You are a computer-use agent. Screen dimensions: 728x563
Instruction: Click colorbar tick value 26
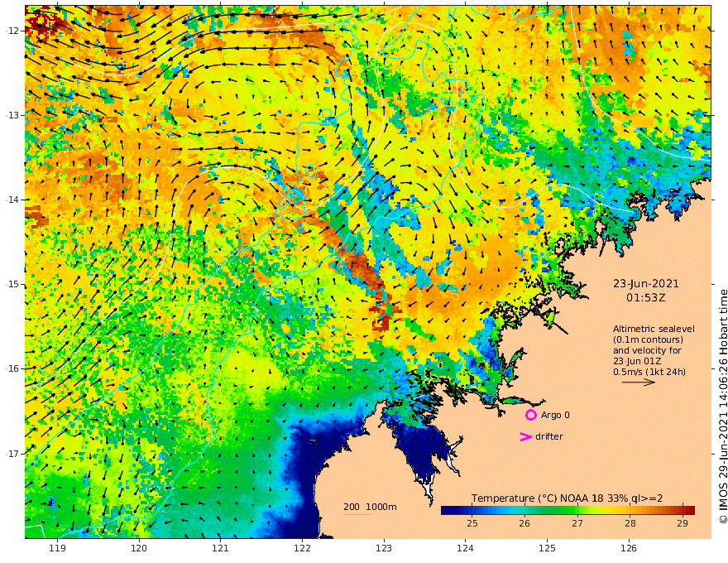click(524, 523)
